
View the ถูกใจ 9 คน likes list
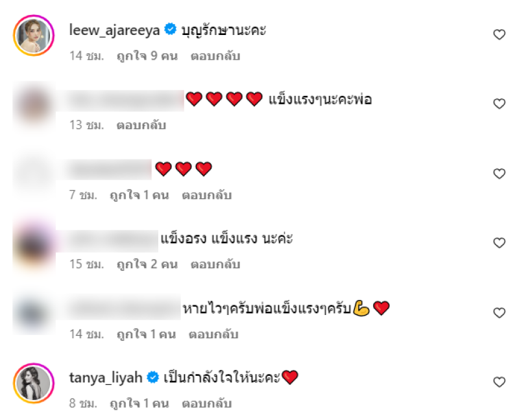(147, 56)
